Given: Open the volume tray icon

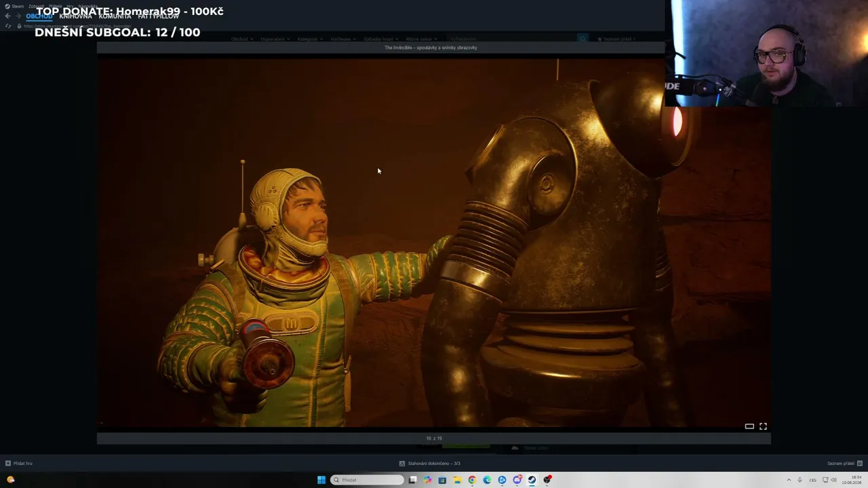Looking at the screenshot, I should coord(833,480).
